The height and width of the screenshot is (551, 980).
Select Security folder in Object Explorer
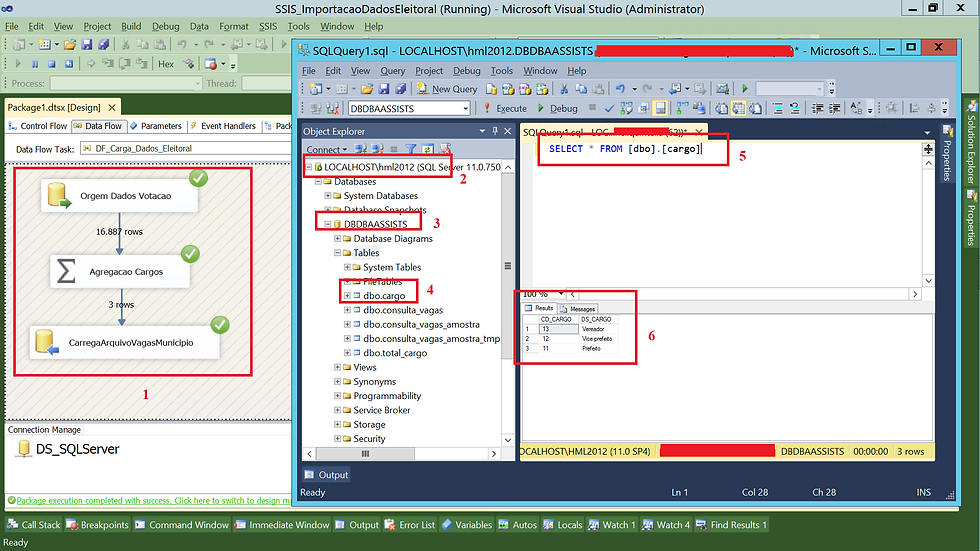369,439
